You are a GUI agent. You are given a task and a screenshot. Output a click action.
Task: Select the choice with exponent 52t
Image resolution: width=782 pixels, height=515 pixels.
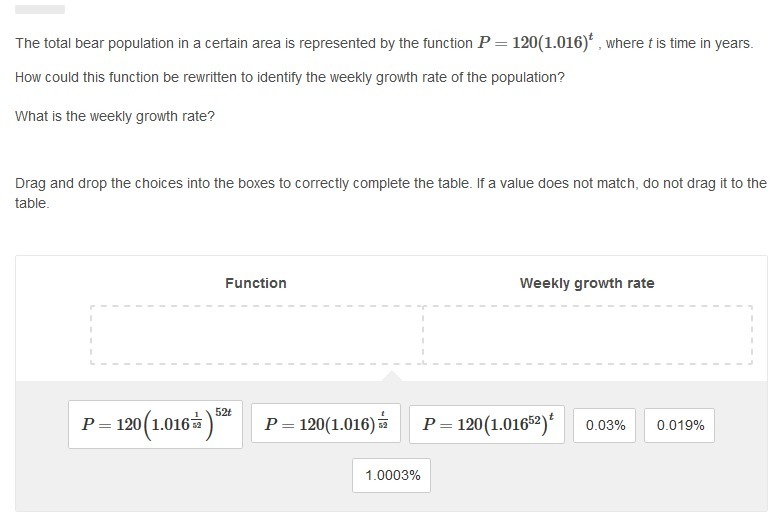coord(155,424)
